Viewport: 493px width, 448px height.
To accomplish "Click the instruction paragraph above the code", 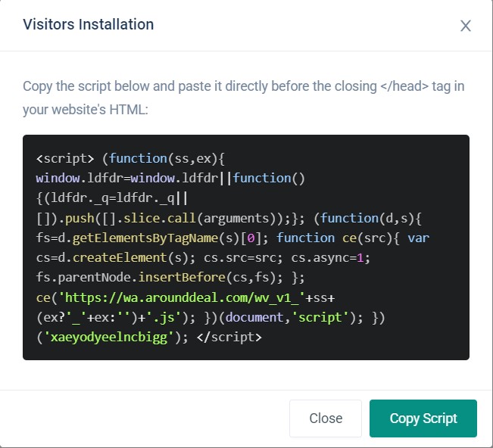I will point(243,97).
